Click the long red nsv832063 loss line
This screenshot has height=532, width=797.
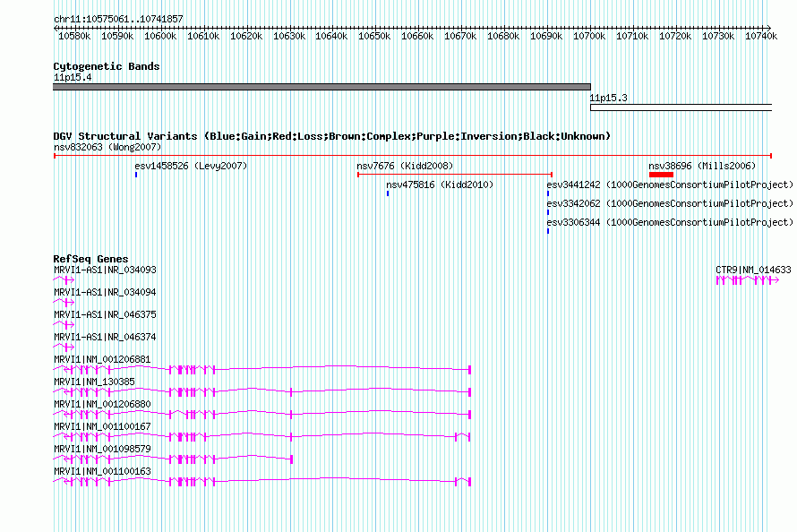tap(413, 156)
